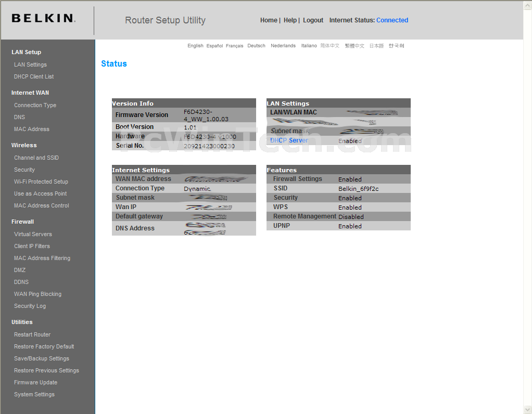The height and width of the screenshot is (414, 532).
Task: Open the DMZ page
Action: click(20, 270)
